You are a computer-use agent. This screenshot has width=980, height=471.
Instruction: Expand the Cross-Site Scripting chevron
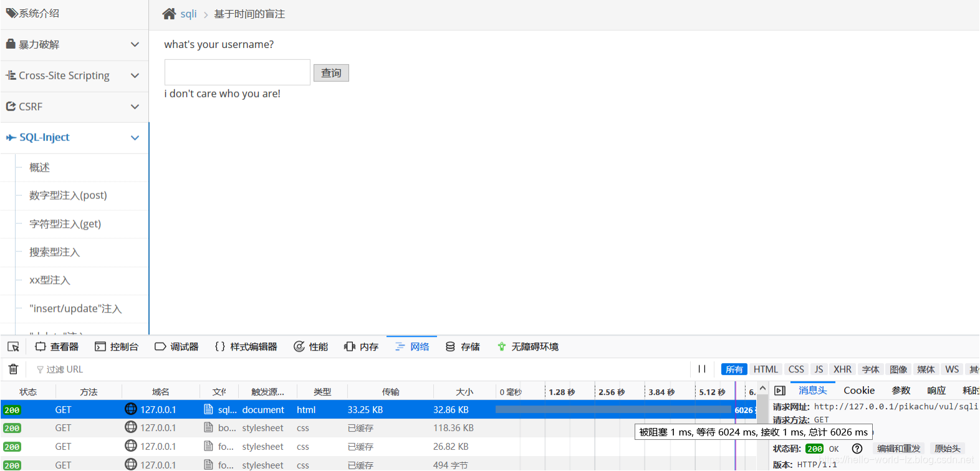(x=135, y=75)
